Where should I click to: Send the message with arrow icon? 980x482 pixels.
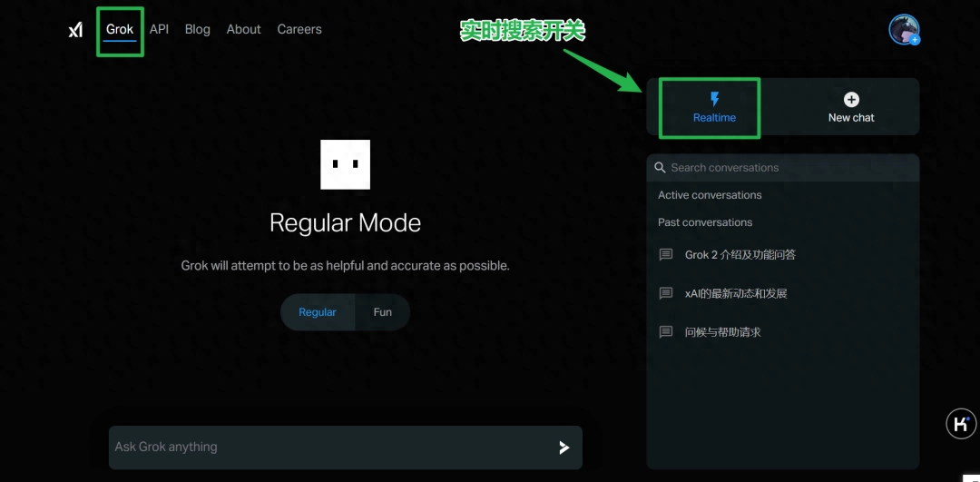[x=564, y=447]
